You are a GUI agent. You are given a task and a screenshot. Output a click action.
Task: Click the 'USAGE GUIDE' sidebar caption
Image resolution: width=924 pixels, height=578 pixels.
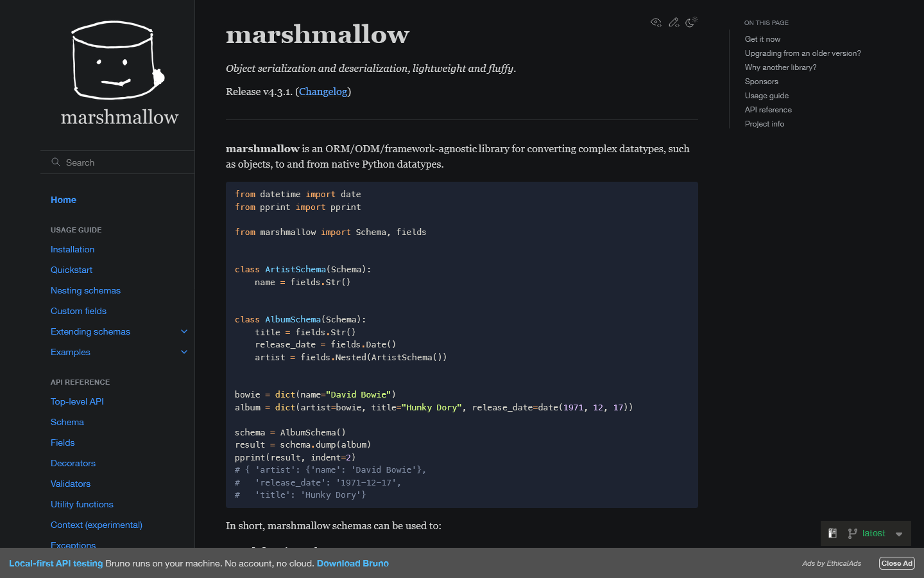(x=76, y=230)
